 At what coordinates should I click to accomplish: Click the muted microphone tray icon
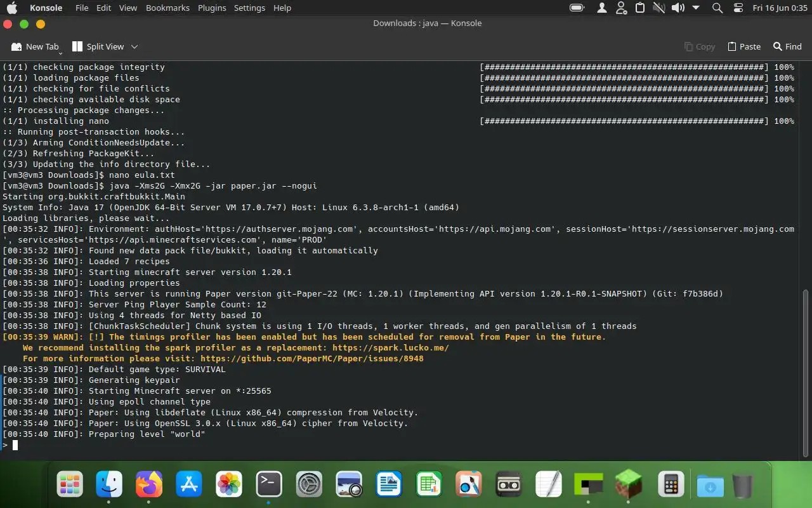659,8
